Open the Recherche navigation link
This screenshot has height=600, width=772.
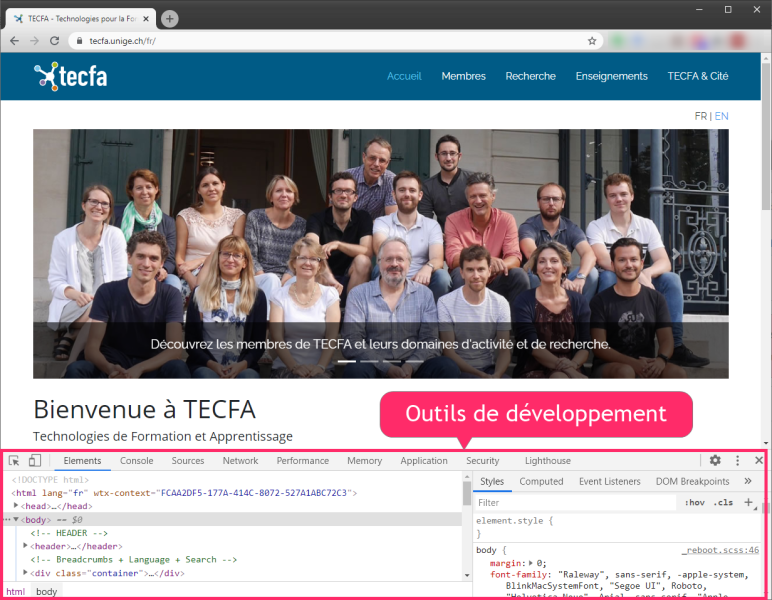(530, 76)
